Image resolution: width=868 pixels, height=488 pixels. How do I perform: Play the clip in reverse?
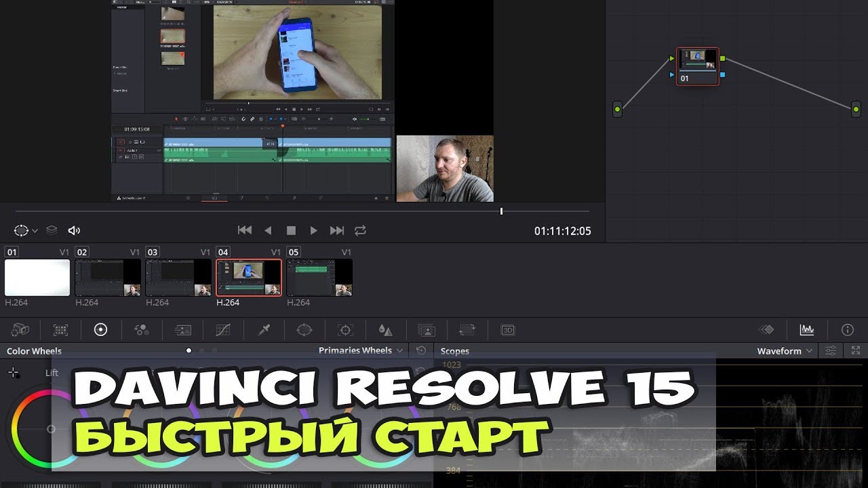268,230
